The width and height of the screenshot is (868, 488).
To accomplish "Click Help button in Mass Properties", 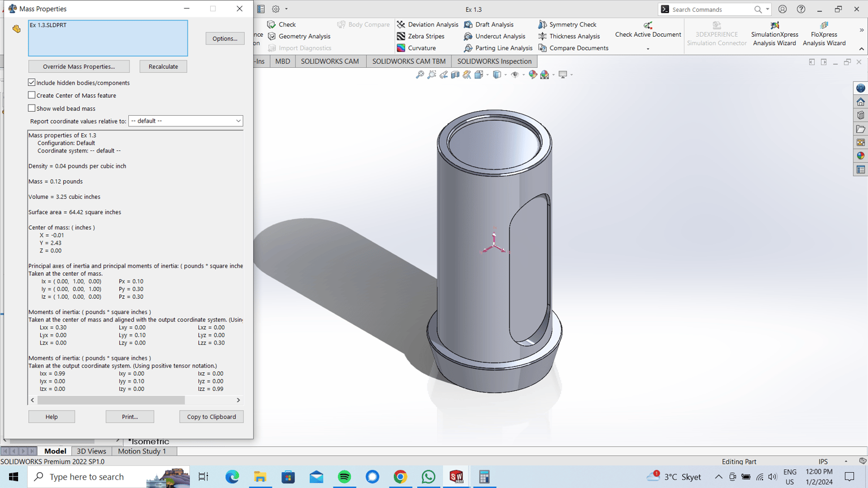I will [x=51, y=417].
